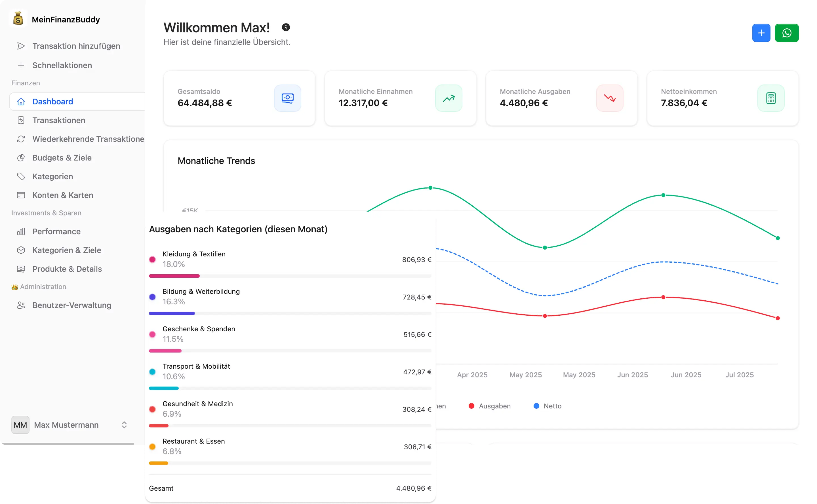Click the Gesamtsaldo wallet icon

287,98
